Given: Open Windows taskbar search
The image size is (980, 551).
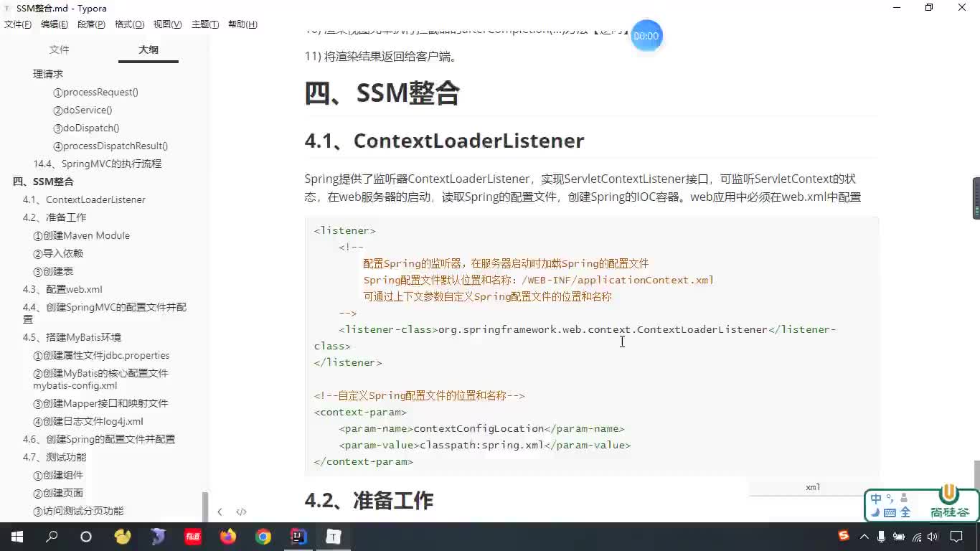Looking at the screenshot, I should 52,536.
